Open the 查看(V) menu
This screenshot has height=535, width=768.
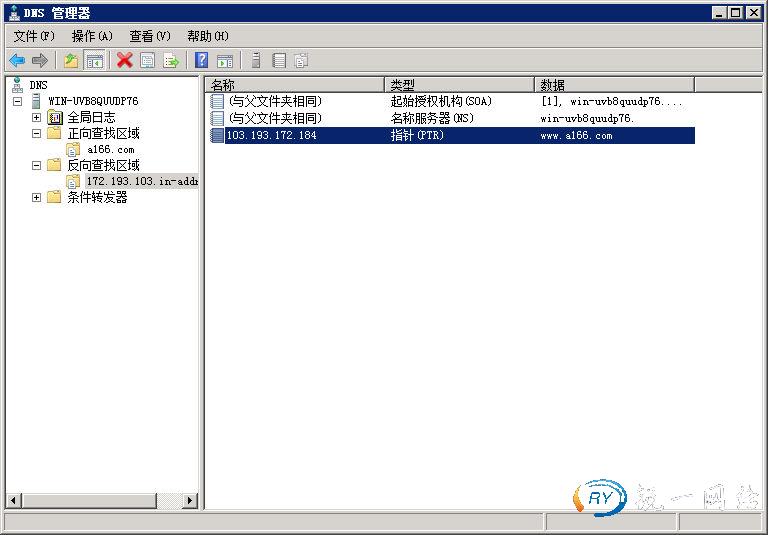pos(150,36)
